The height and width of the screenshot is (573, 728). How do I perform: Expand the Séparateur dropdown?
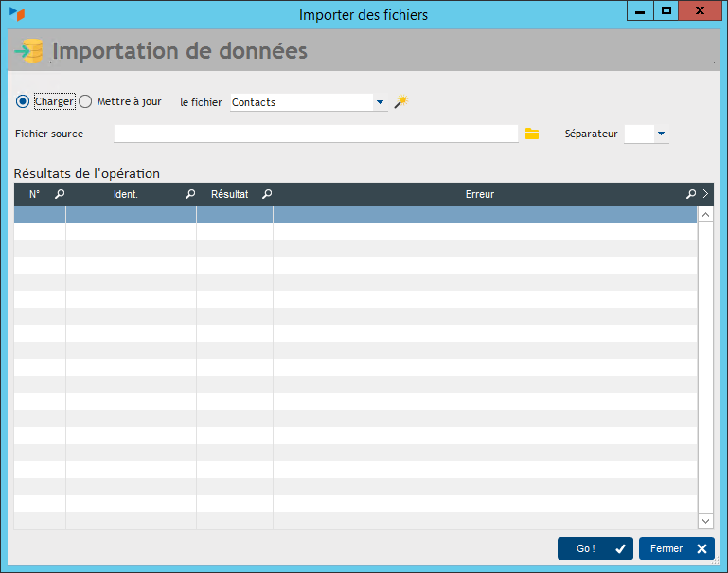click(x=661, y=134)
